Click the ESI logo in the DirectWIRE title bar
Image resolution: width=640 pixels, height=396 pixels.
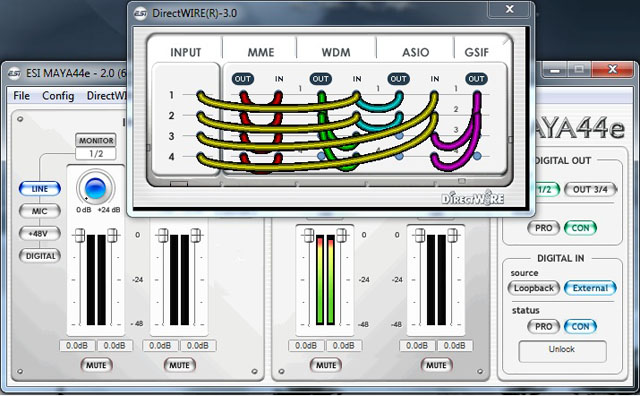pos(140,13)
